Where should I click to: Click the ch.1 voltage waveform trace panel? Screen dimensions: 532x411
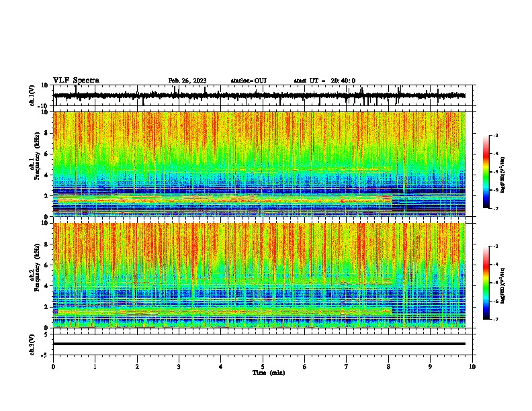click(x=264, y=95)
